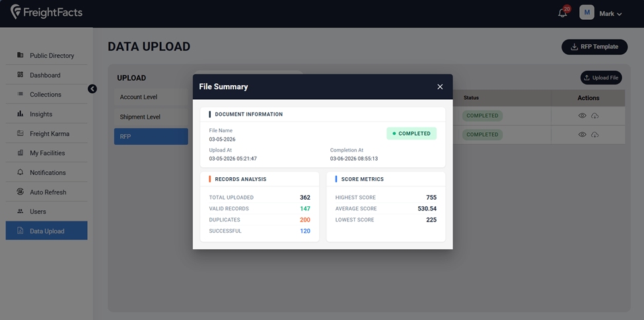Screen dimensions: 644x320
Task: Download second row file with cloud icon
Action: [594, 134]
